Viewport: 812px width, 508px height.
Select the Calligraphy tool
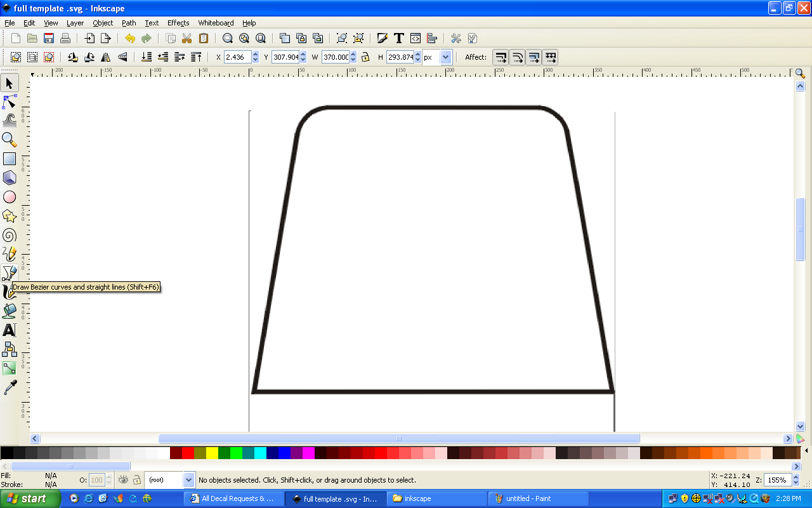coord(10,292)
